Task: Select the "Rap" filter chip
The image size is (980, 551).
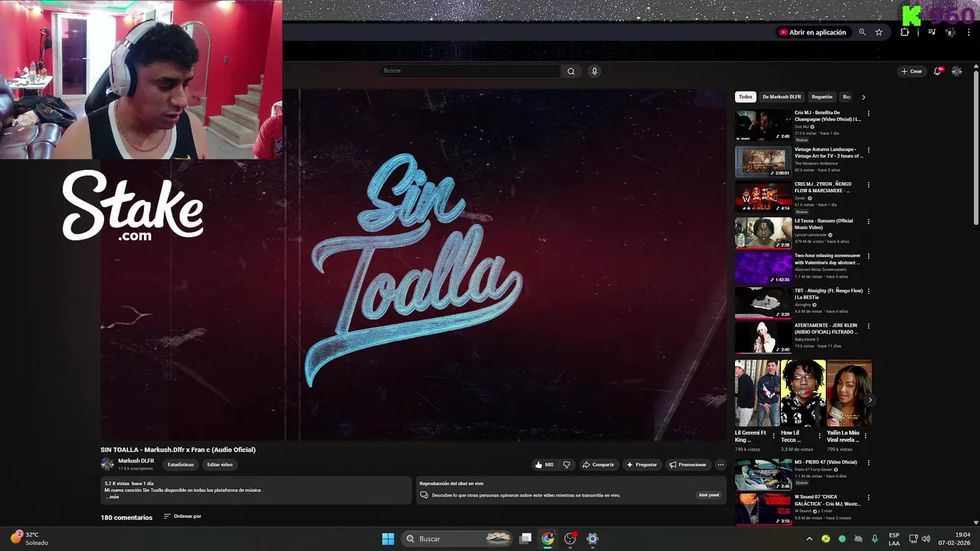Action: [847, 97]
